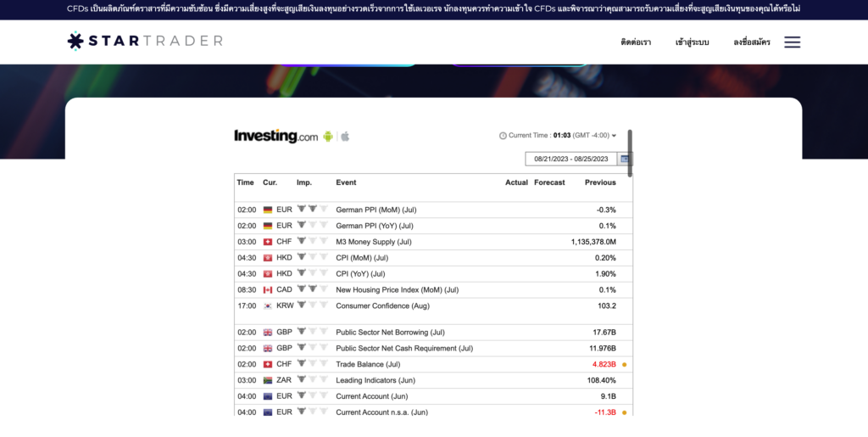Click importance bulls in New Housing Price Index row
This screenshot has height=437, width=868.
pos(312,289)
